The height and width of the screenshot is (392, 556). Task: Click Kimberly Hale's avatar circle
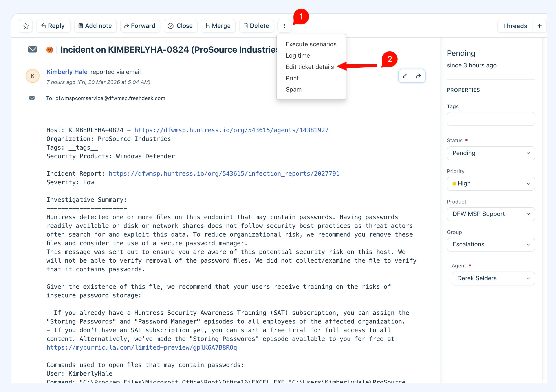click(x=32, y=76)
